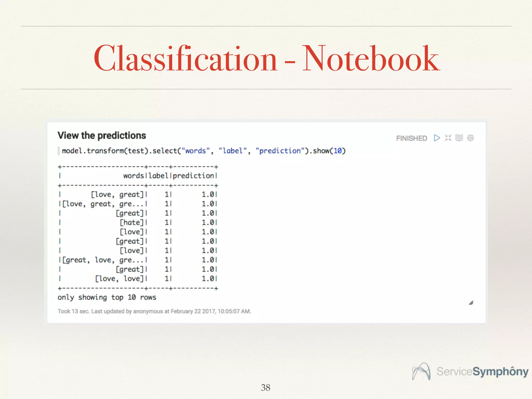Toggle output visibility with the book icon
This screenshot has height=399, width=532.
click(459, 138)
